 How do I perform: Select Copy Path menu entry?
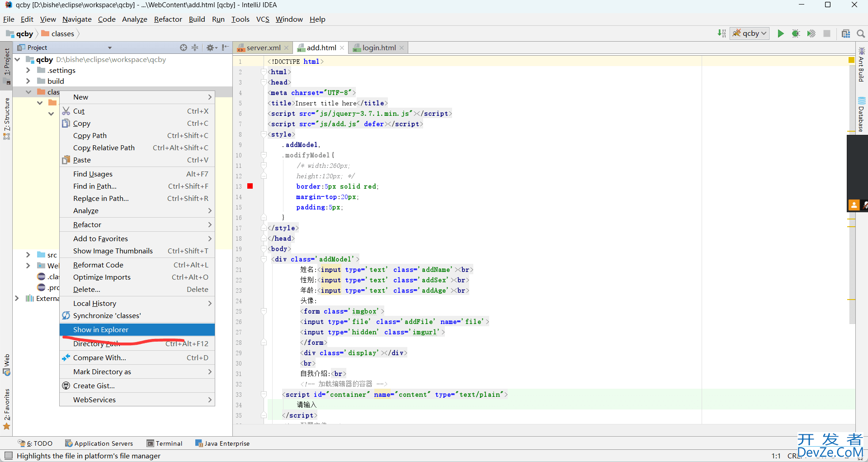[x=137, y=135]
